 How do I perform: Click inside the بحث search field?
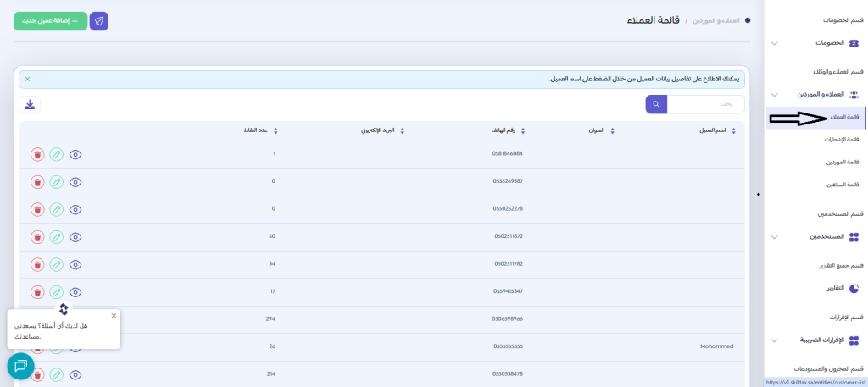[705, 104]
